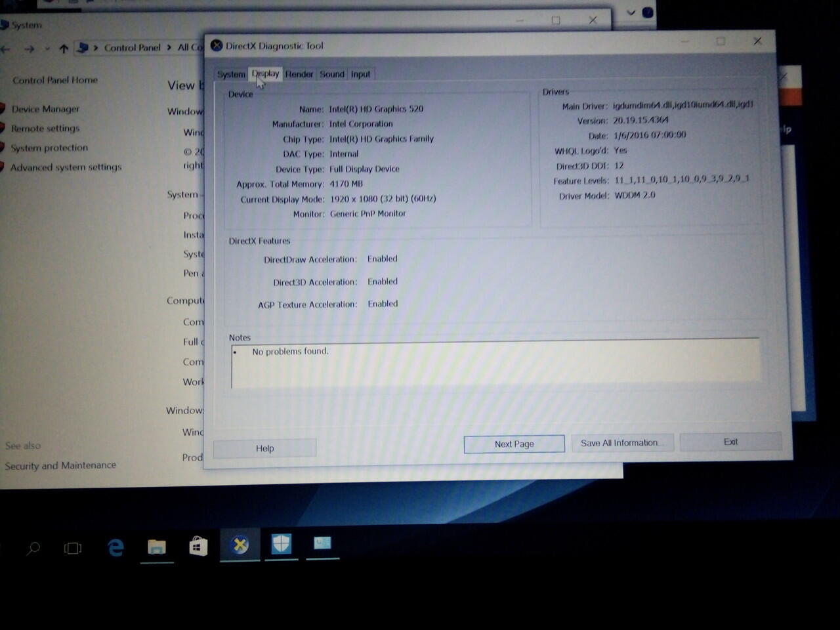
Task: Maximize the DirectX Diagnostic Tool window
Action: coord(721,41)
